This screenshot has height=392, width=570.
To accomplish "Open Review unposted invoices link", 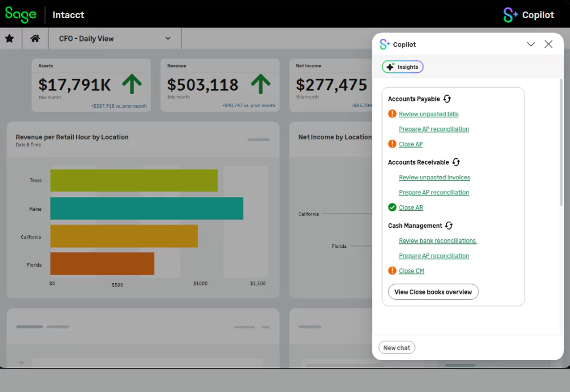I will [434, 178].
